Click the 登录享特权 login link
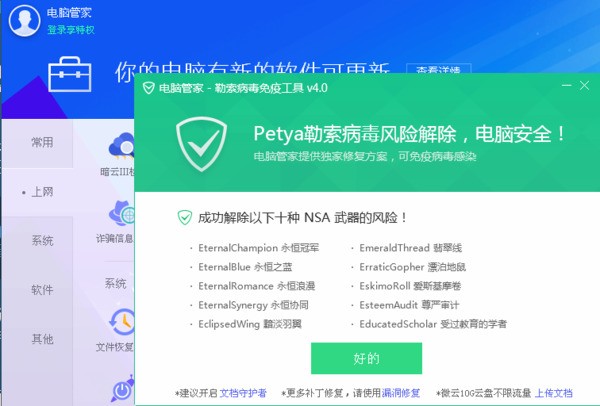 pos(71,29)
